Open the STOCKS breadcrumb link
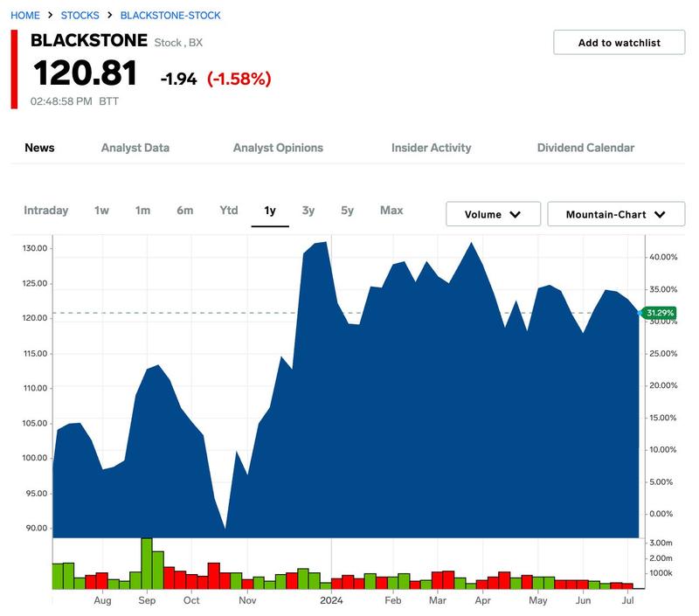Screen dimensions: 699x616 (x=80, y=15)
